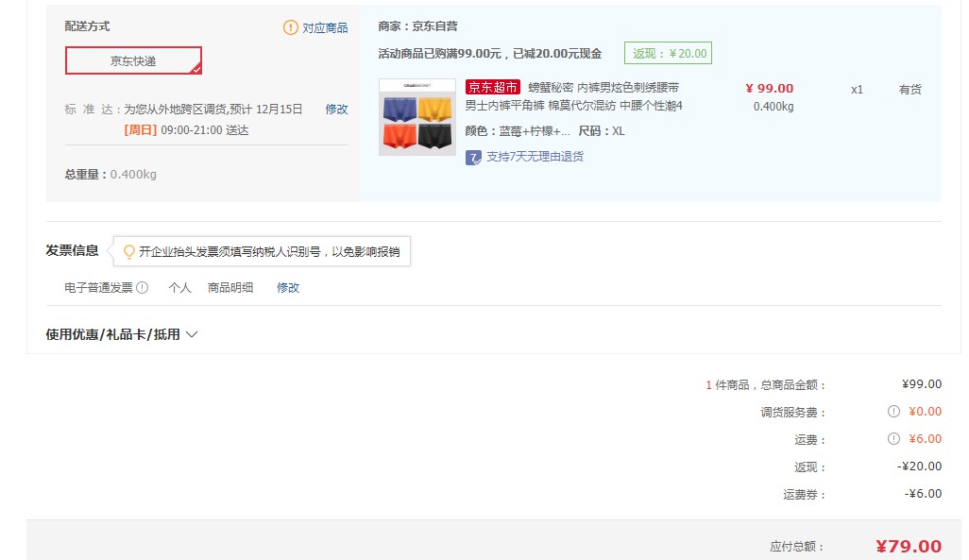Click the info icon beside 调货服务费 amount
This screenshot has width=969, height=560.
893,412
